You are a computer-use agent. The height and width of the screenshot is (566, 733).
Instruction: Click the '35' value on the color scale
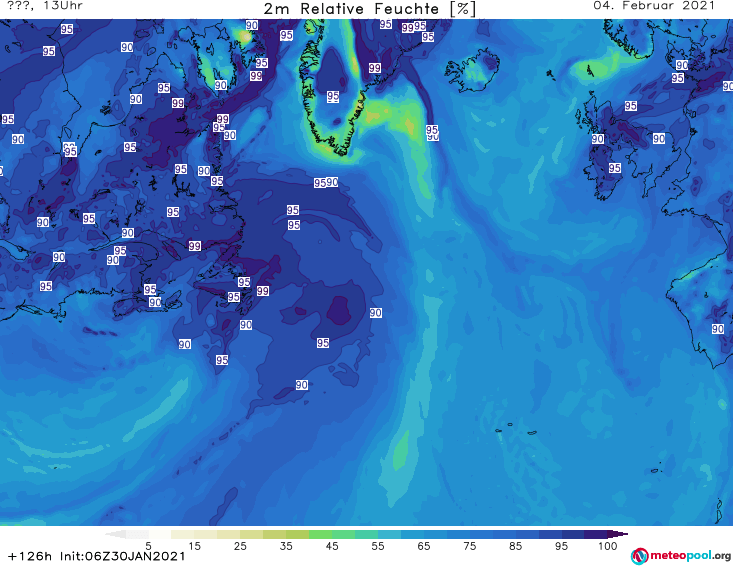coord(286,546)
